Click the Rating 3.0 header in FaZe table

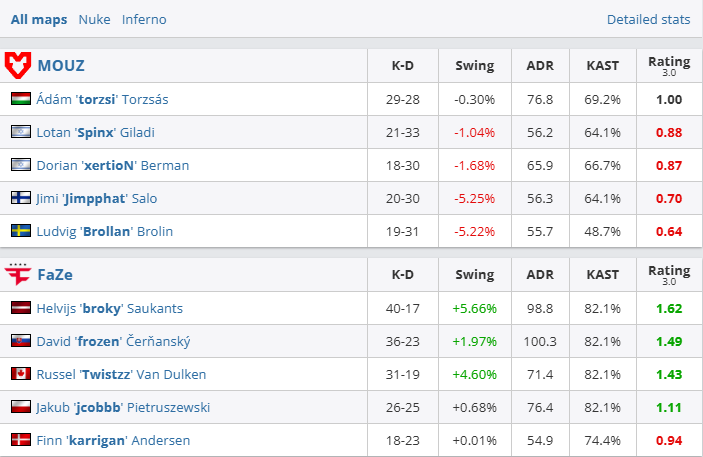[669, 274]
